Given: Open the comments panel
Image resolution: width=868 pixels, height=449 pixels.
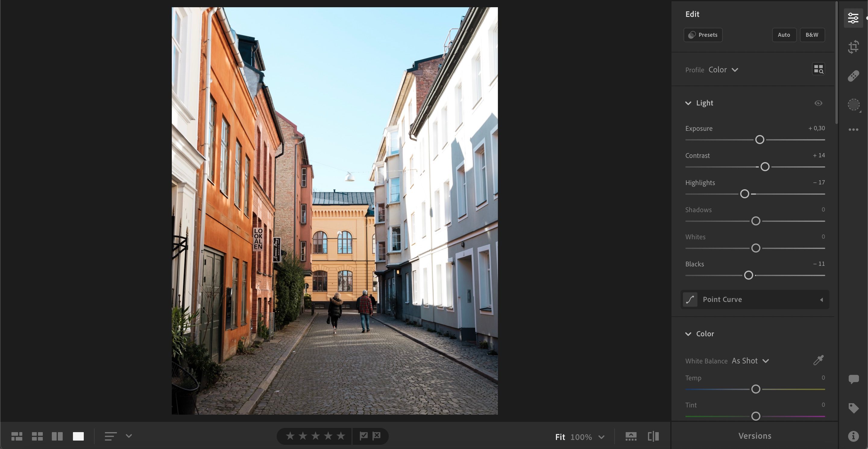Looking at the screenshot, I should click(x=853, y=380).
